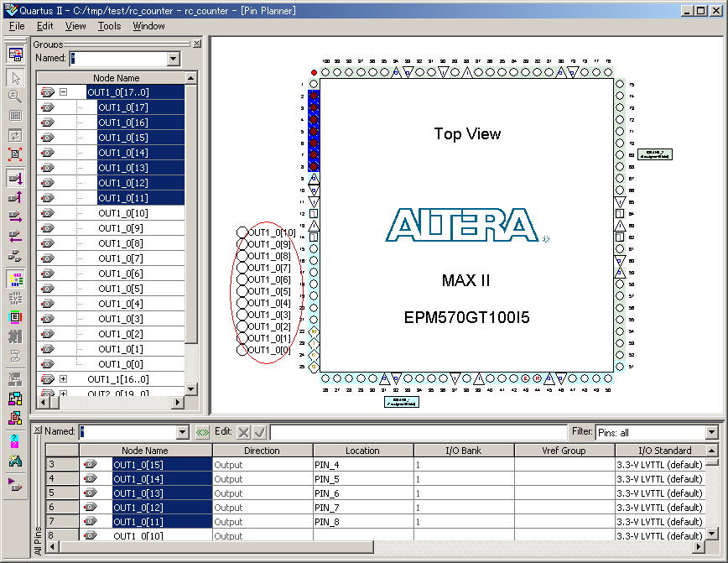Click the PIN_8 location cell
This screenshot has height=563, width=728.
click(363, 522)
